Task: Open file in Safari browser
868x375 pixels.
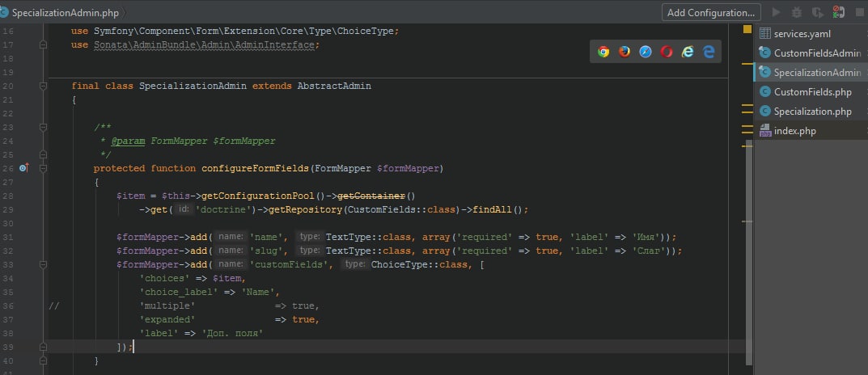Action: pos(646,52)
